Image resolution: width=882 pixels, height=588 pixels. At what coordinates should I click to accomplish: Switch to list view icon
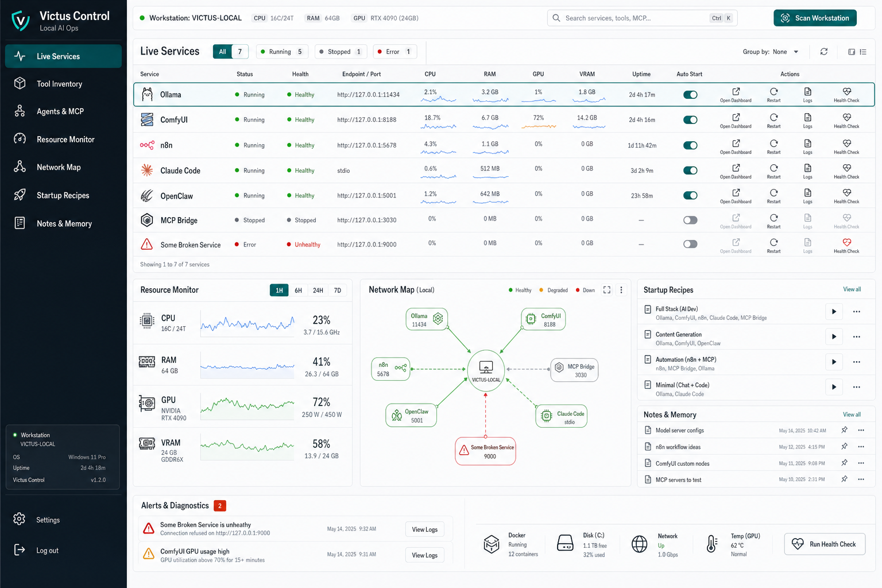point(863,52)
